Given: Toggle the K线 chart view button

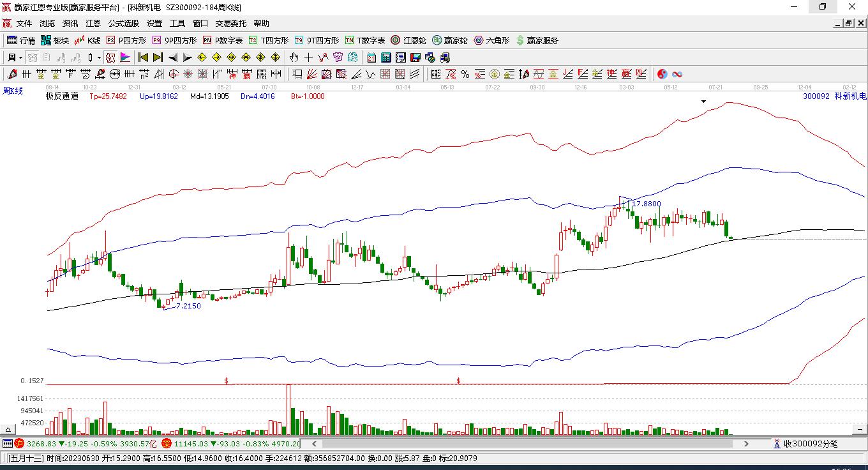Looking at the screenshot, I should tap(87, 40).
